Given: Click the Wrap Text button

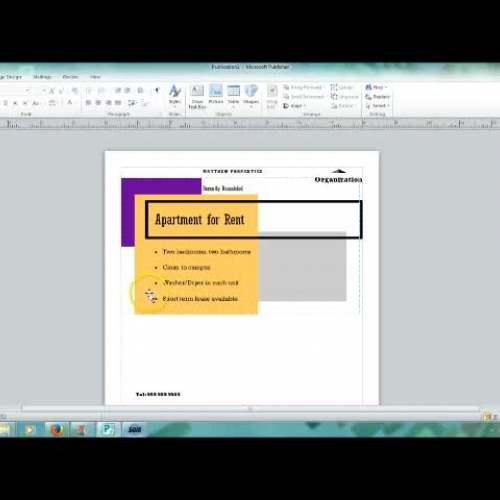Looking at the screenshot, I should pos(272,97).
